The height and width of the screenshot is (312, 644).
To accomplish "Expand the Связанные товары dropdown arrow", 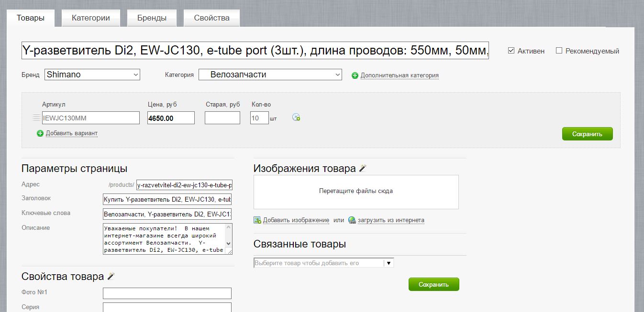I will coord(389,263).
